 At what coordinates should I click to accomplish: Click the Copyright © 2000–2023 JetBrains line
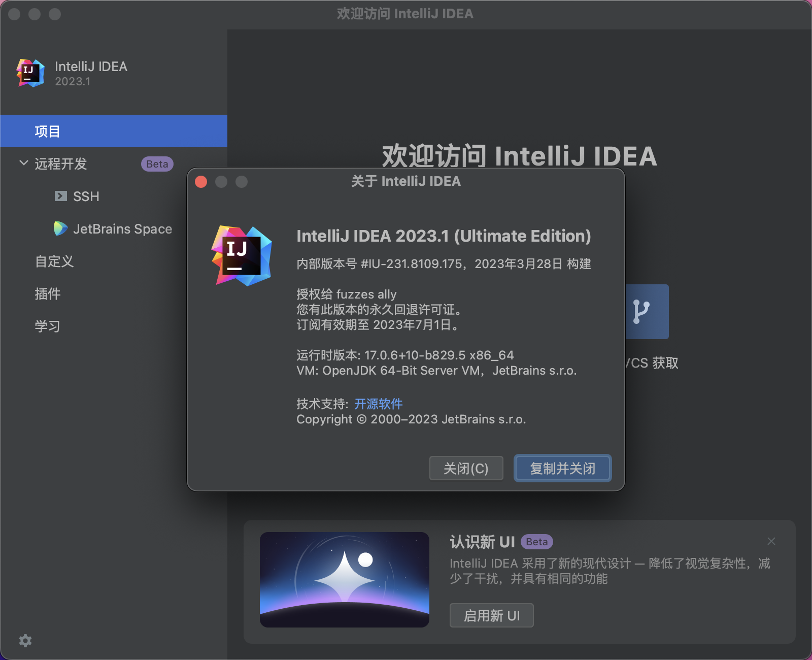coord(411,419)
